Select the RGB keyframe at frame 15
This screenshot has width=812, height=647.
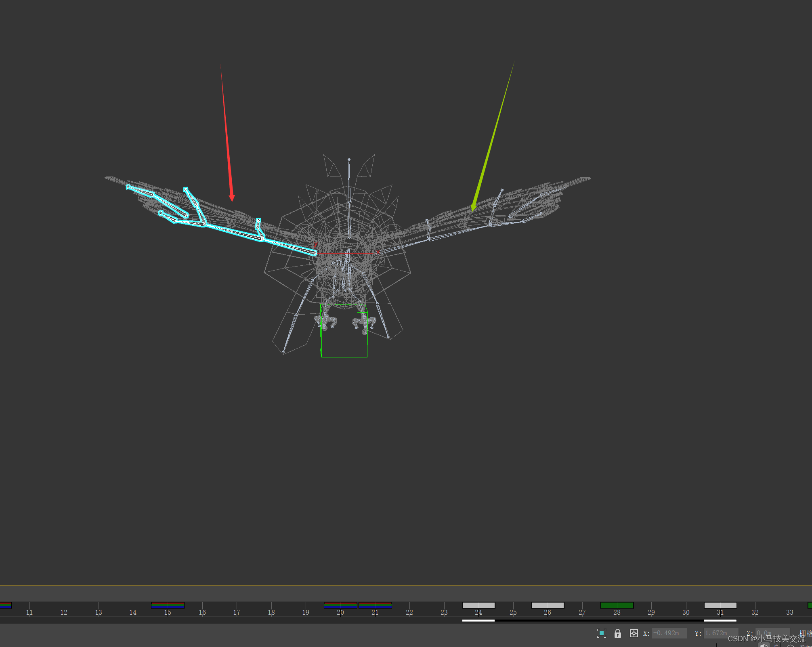click(168, 605)
